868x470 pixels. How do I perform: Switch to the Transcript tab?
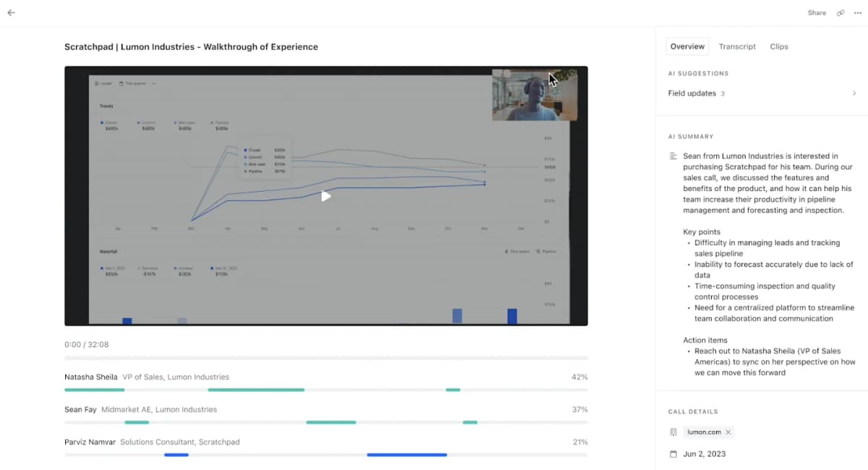(x=737, y=46)
